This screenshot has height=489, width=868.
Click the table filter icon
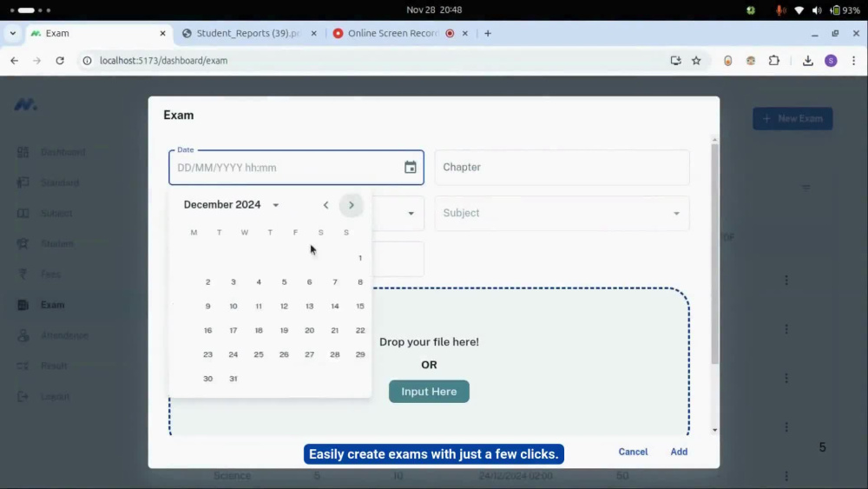pyautogui.click(x=806, y=188)
